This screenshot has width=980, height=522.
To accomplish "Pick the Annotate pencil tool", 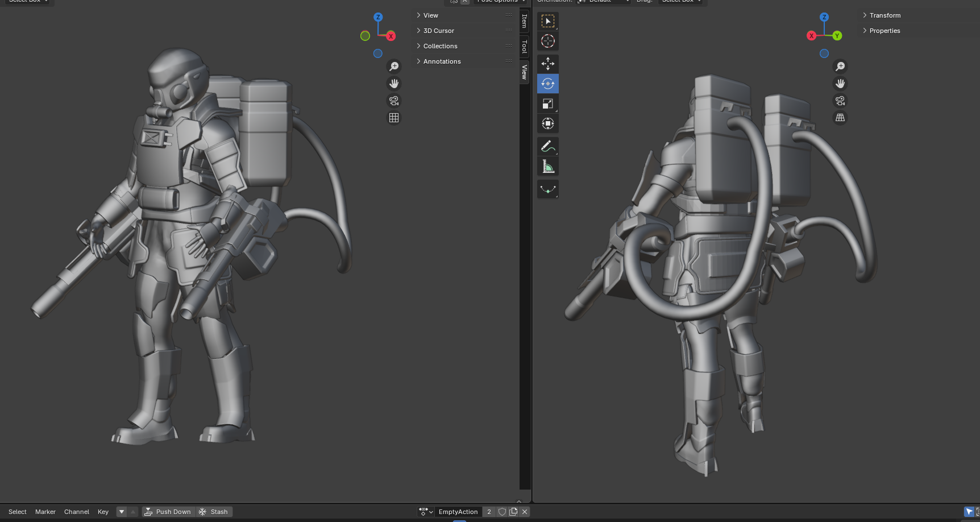I will click(547, 147).
